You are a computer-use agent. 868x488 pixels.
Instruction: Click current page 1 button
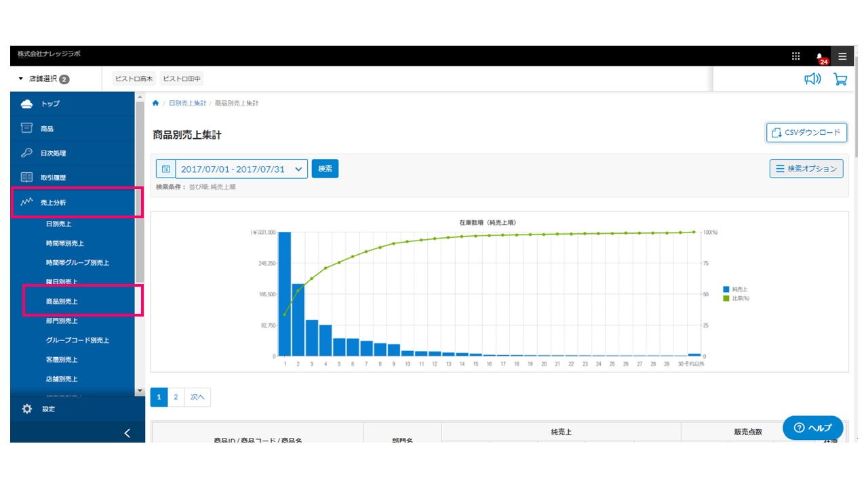click(159, 397)
